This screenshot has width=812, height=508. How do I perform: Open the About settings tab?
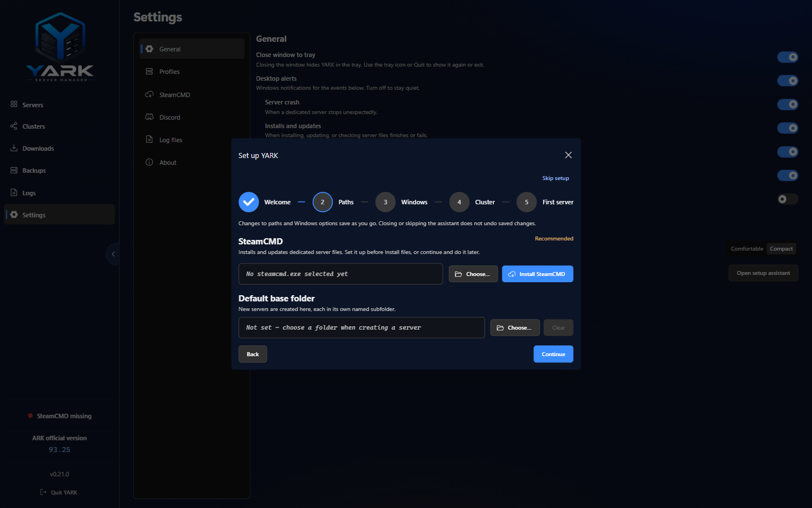[x=192, y=162]
